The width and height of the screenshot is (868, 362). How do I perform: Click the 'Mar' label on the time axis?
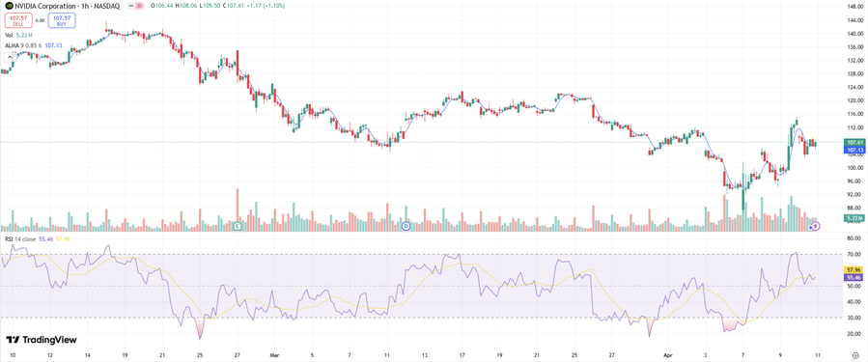274,354
